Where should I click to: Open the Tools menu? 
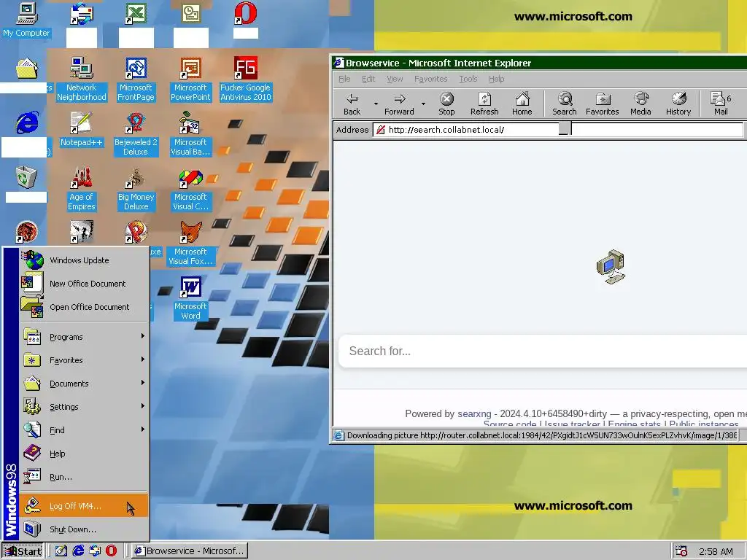pyautogui.click(x=468, y=79)
